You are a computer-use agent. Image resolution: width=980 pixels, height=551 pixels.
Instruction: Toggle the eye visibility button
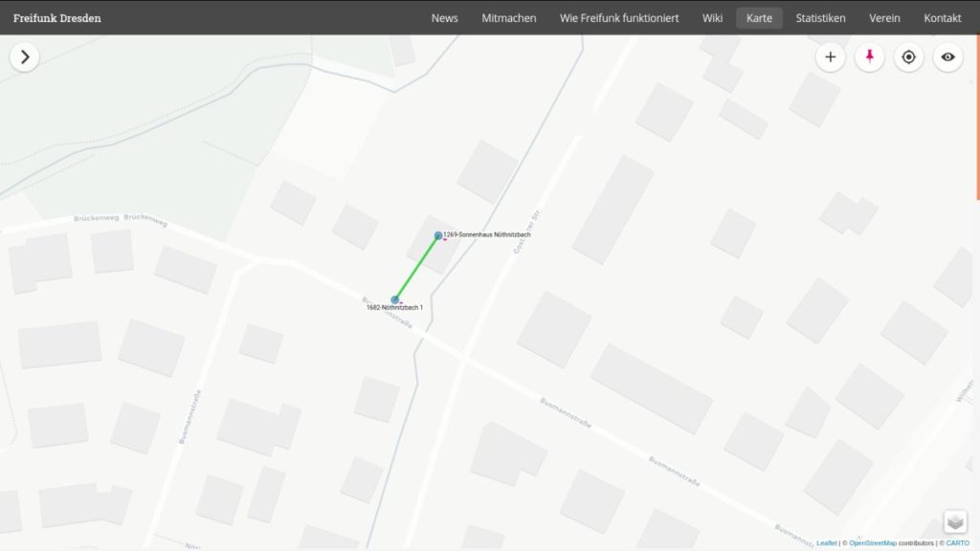coord(947,57)
